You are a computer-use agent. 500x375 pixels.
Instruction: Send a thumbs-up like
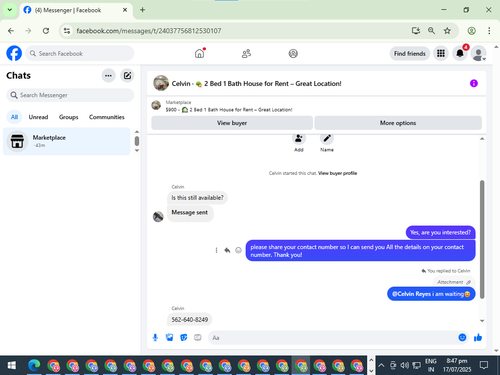coord(478,338)
